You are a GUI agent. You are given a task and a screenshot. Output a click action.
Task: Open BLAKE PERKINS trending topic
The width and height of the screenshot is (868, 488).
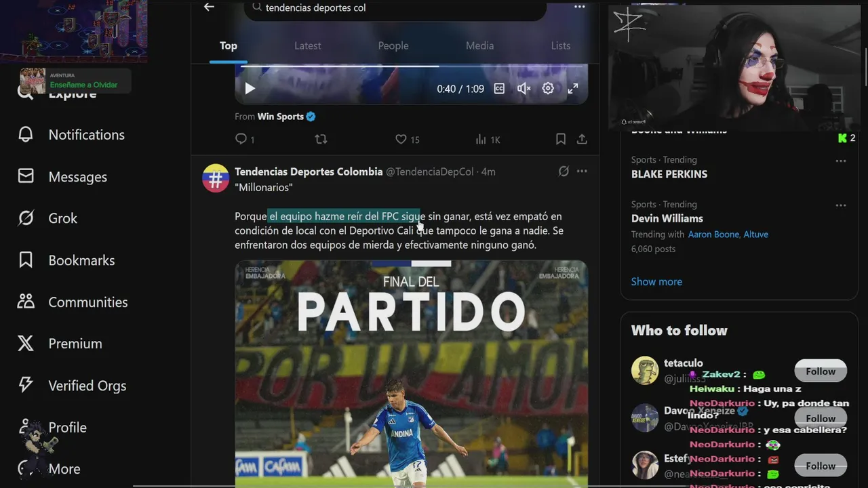[x=669, y=174]
